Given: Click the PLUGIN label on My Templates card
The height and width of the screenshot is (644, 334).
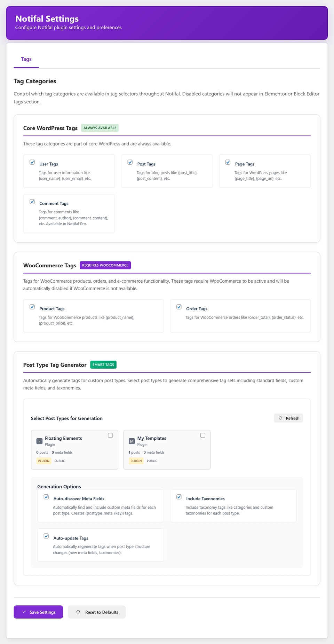Looking at the screenshot, I should pos(136,461).
